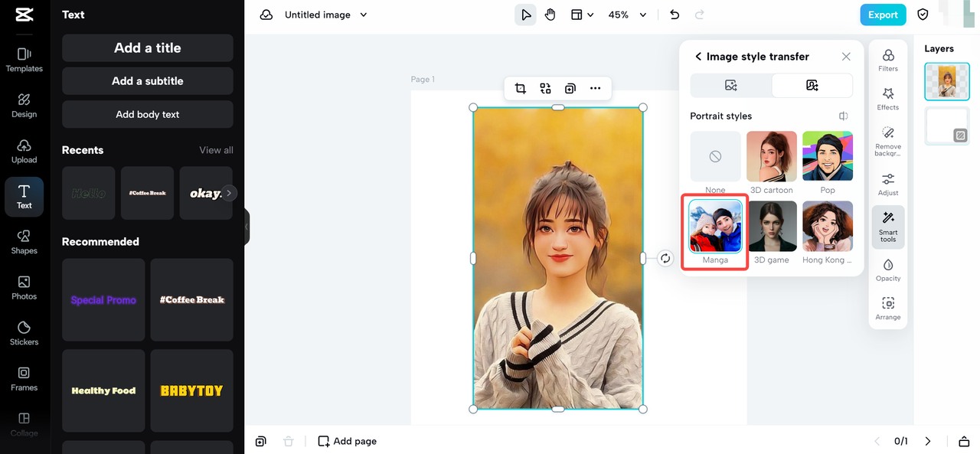Screen dimensions: 980x454
Task: Open the Filters tool
Action: (888, 60)
